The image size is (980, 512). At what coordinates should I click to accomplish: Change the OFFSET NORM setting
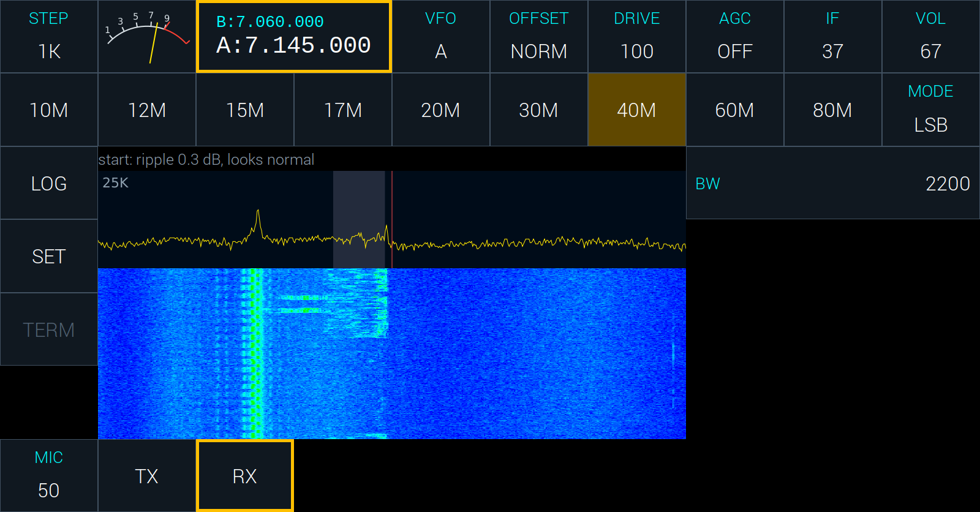point(539,36)
